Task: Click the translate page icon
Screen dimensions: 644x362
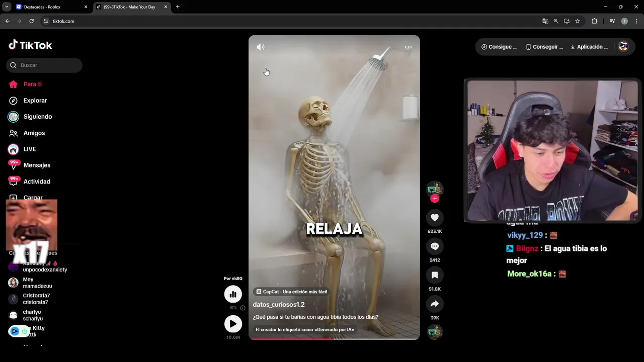Action: pyautogui.click(x=545, y=21)
